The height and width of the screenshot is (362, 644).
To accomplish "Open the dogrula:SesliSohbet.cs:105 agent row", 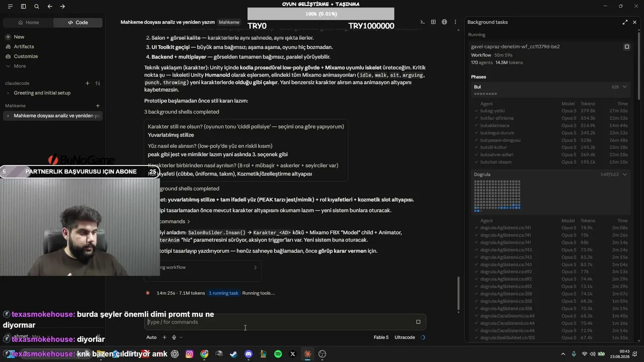I will click(551, 338).
